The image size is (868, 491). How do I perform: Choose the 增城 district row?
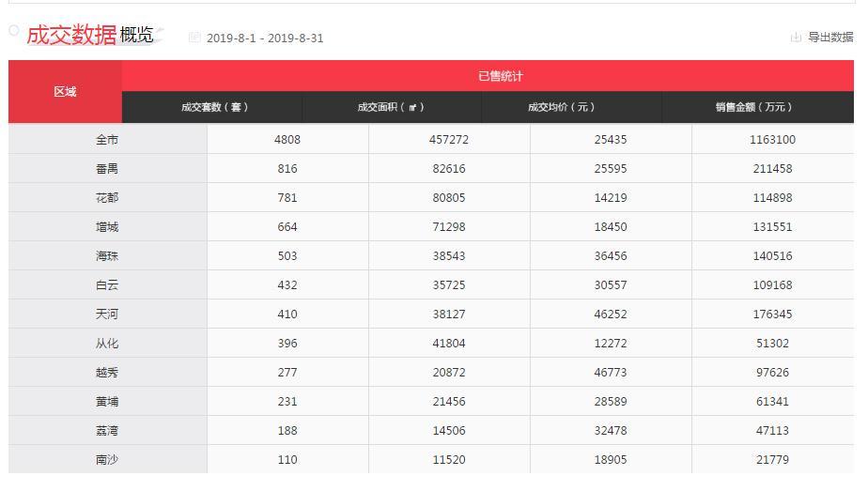107,227
